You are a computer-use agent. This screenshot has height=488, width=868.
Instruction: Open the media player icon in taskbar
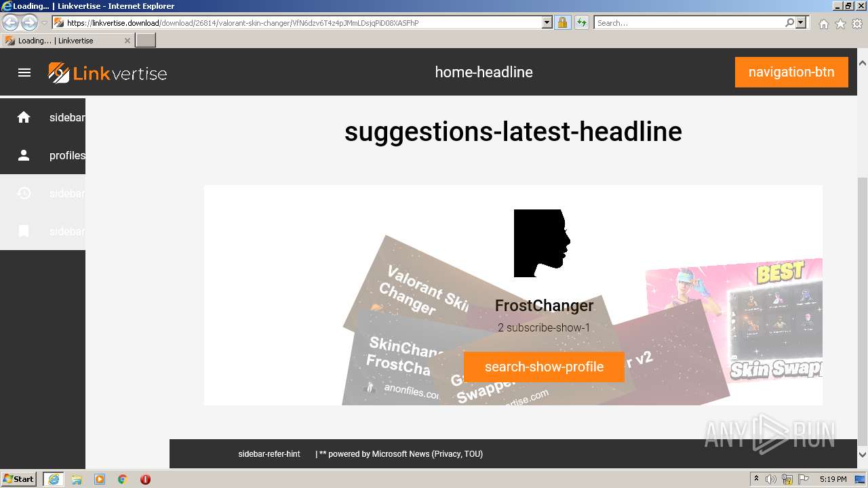point(100,479)
